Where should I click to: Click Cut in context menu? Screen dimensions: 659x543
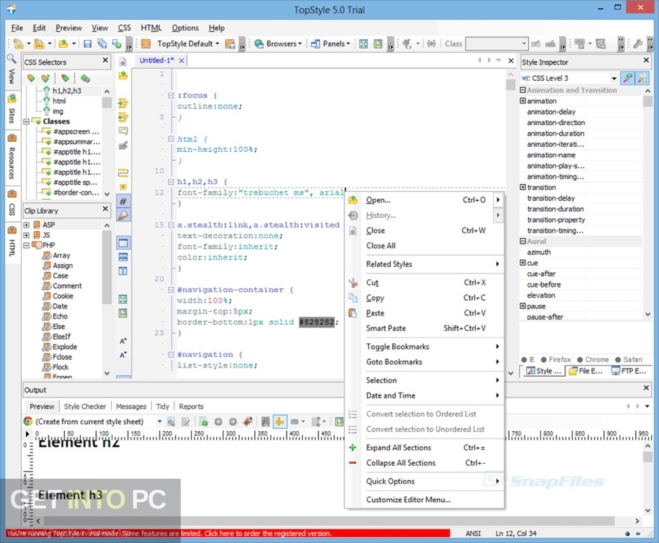click(424, 282)
